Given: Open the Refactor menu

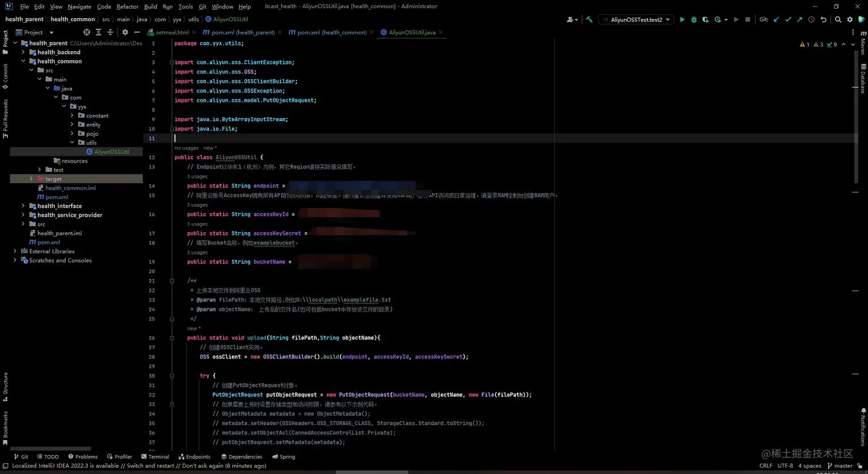Looking at the screenshot, I should pos(127,6).
